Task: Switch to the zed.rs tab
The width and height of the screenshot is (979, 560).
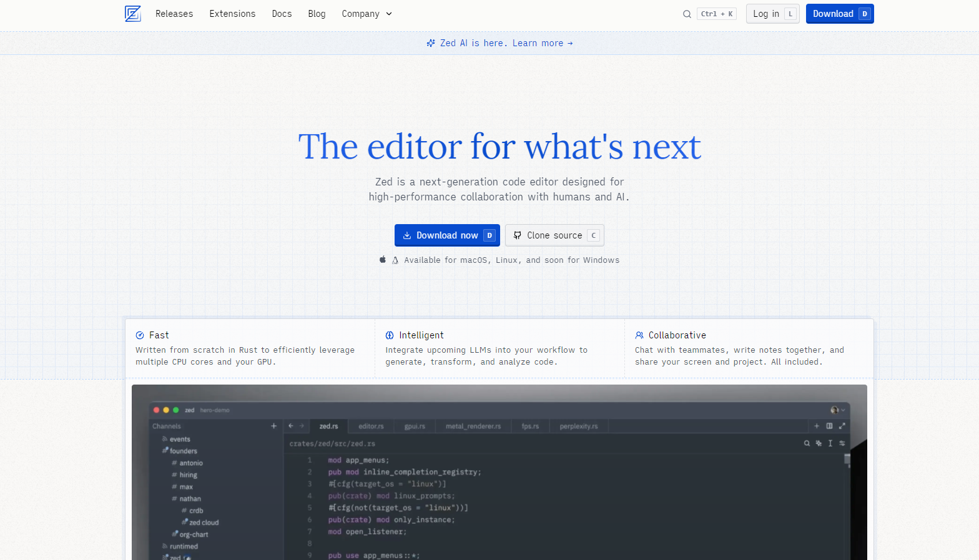Action: click(329, 426)
